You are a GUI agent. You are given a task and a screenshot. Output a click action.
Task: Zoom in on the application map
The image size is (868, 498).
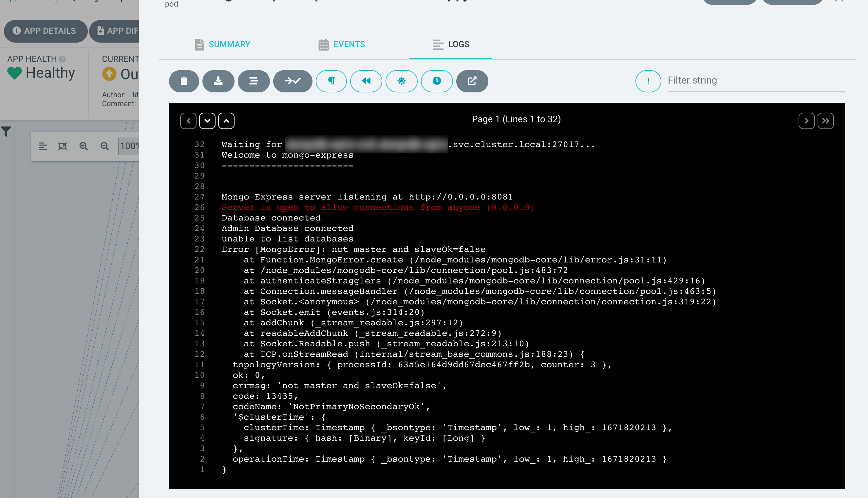click(x=84, y=146)
